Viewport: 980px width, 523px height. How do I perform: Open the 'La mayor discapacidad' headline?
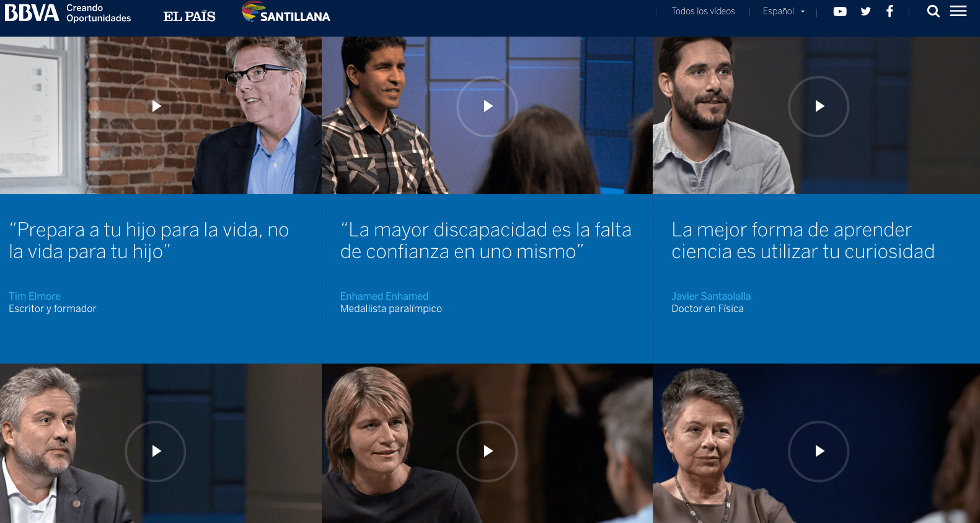click(485, 241)
